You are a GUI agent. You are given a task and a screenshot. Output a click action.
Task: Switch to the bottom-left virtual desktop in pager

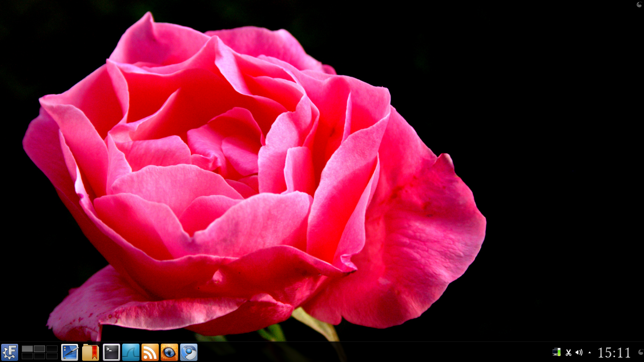pos(27,356)
